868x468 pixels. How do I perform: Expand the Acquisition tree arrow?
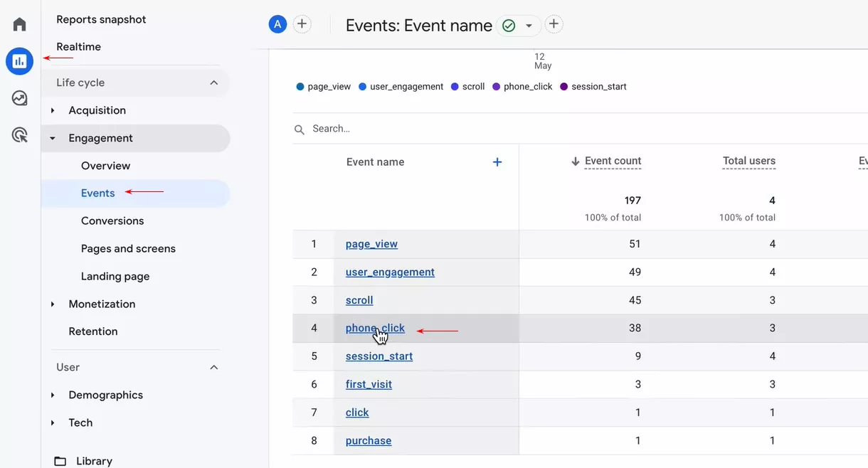point(53,110)
